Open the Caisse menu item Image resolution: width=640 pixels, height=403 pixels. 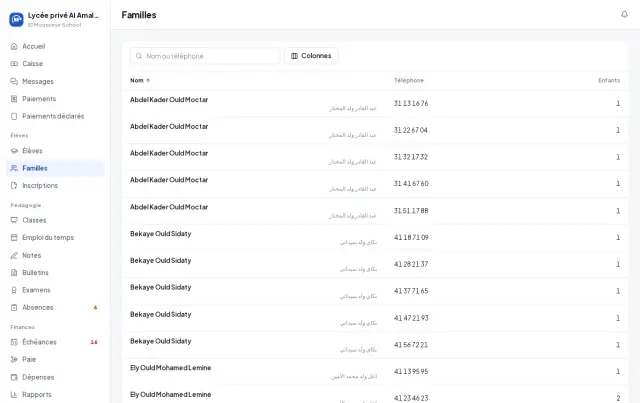click(x=55, y=64)
